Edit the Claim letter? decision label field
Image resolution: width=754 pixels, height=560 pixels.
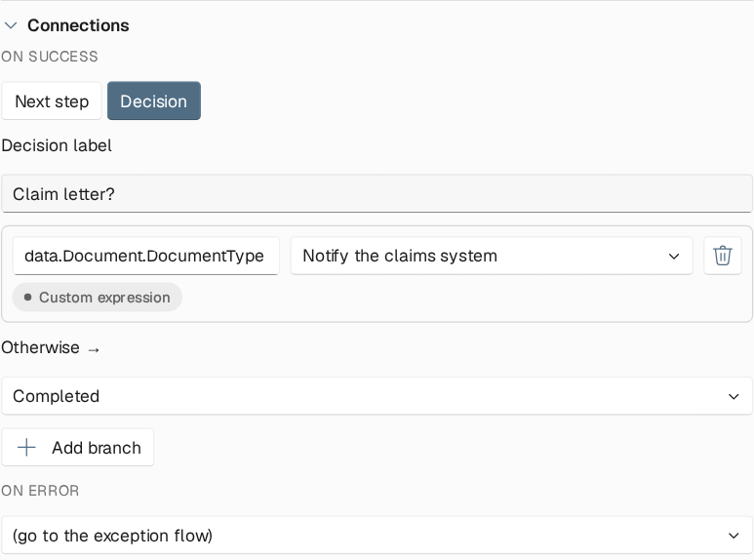coord(377,194)
